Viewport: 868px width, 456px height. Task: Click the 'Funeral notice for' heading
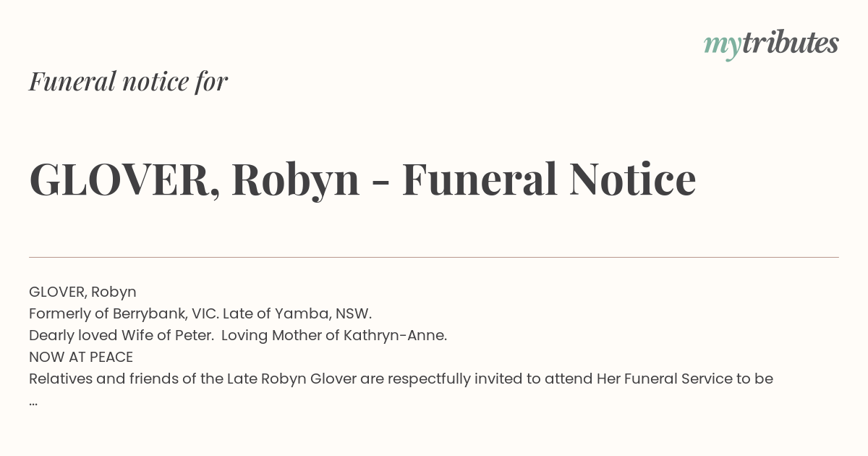[128, 81]
